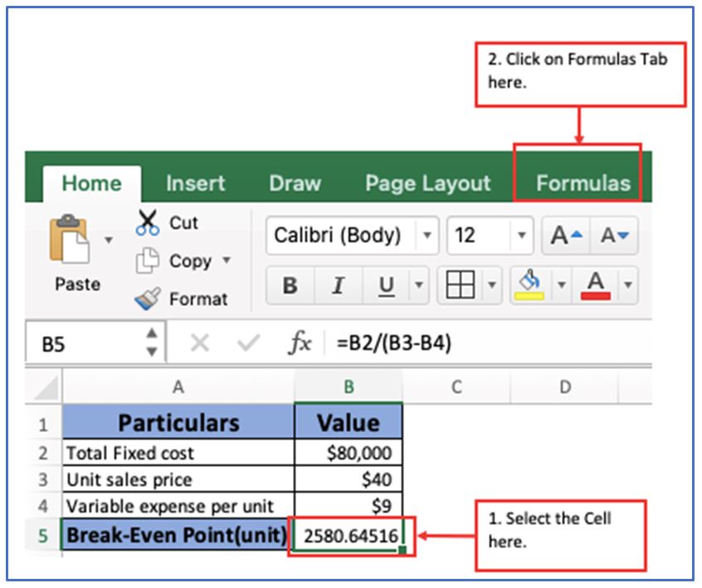Switch to the Insert tab

click(x=195, y=184)
